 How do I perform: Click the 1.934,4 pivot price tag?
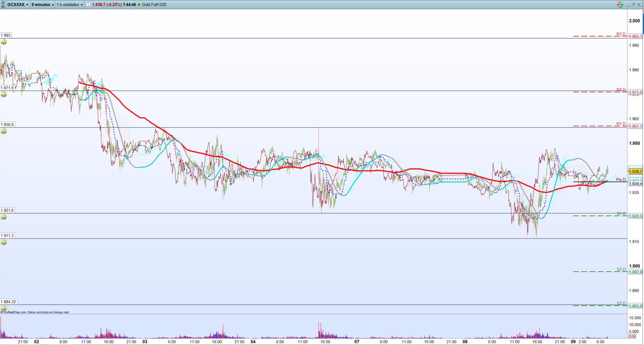click(635, 184)
